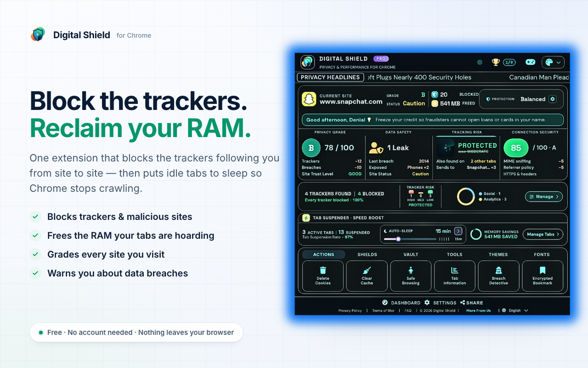588x368 pixels.
Task: Click the game controller icon
Action: [x=530, y=62]
